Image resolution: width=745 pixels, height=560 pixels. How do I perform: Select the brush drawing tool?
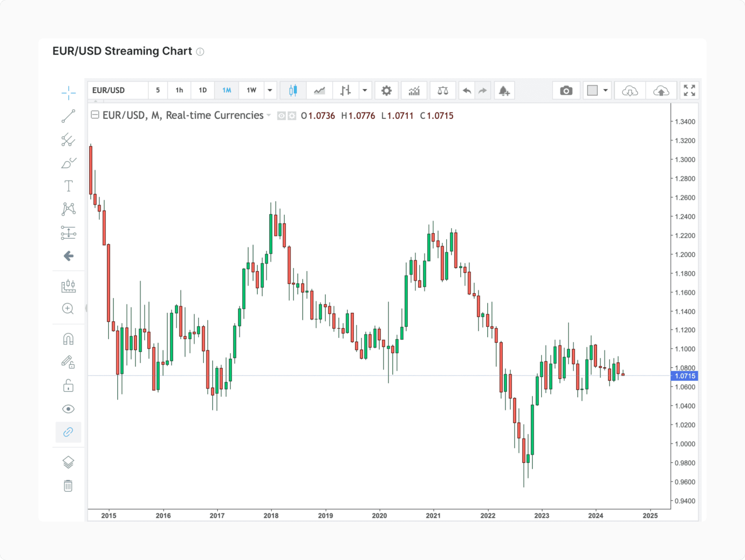pyautogui.click(x=68, y=163)
